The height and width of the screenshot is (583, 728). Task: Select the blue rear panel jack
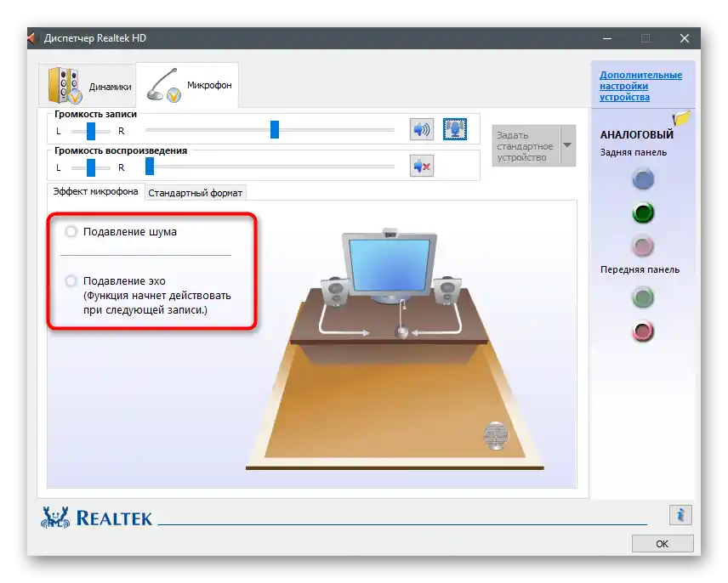(x=643, y=179)
